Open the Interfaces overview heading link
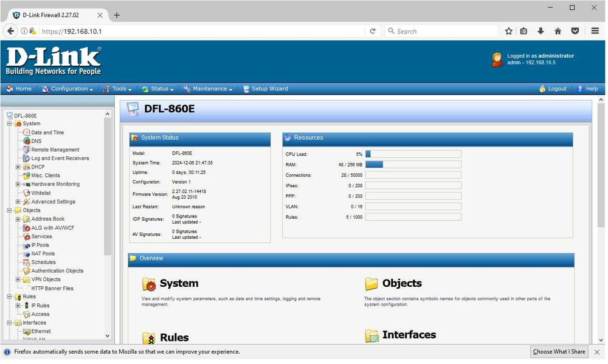Image resolution: width=608 pixels, height=364 pixels. click(409, 335)
